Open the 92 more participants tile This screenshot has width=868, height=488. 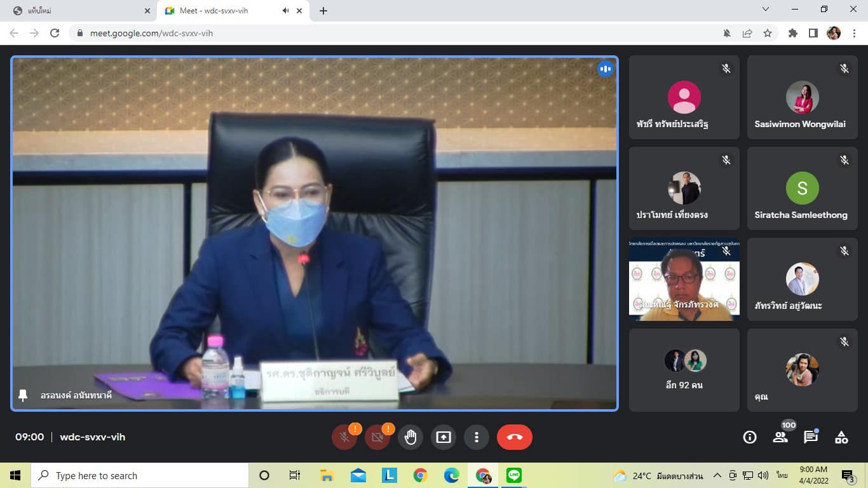(684, 370)
